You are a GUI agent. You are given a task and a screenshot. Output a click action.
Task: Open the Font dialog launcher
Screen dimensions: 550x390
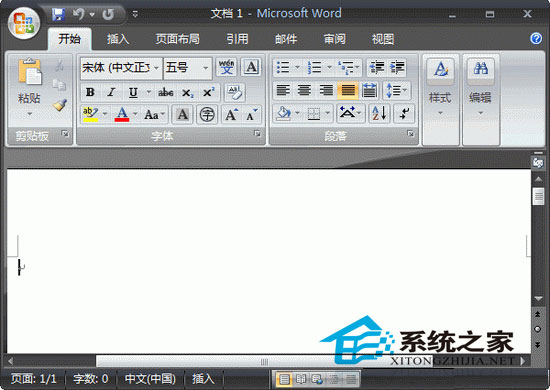click(x=257, y=134)
